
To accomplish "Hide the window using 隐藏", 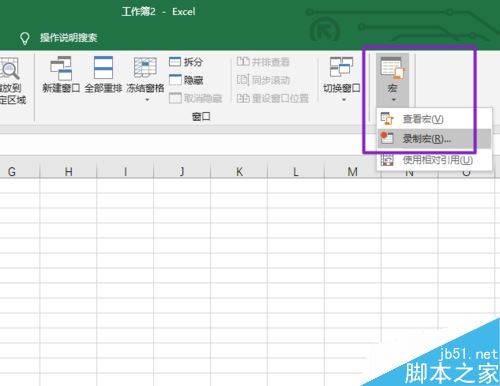I will pos(186,80).
